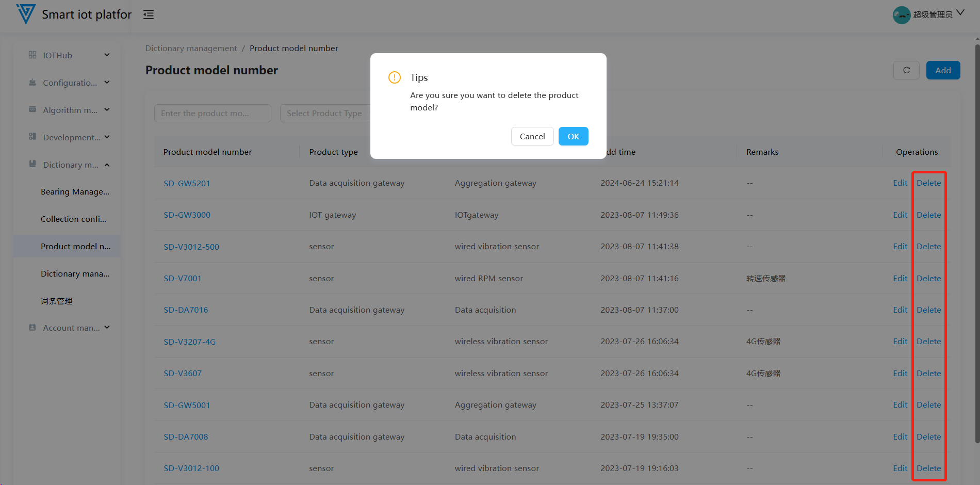Click Delete for SD-GW3000 row
Image resolution: width=980 pixels, height=485 pixels.
click(x=928, y=215)
